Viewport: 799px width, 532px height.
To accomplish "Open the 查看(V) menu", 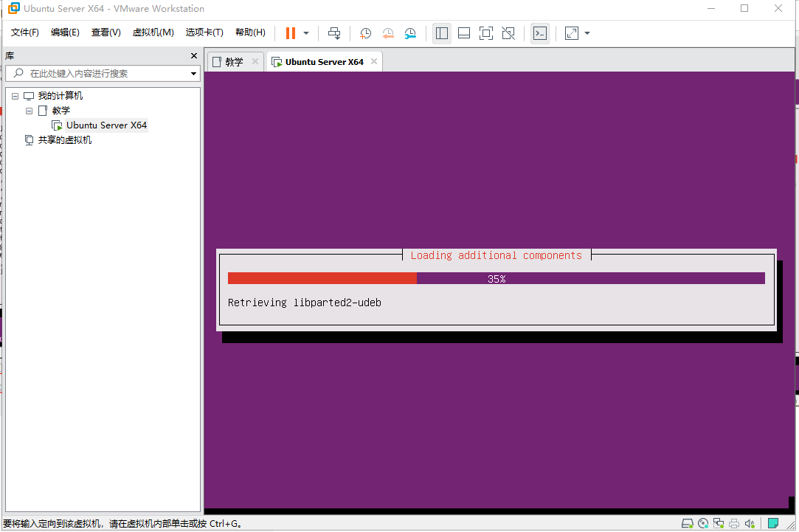I will coord(106,32).
